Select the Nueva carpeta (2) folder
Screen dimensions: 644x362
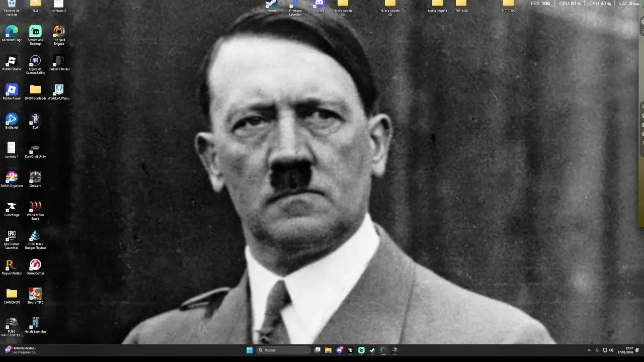click(x=390, y=8)
